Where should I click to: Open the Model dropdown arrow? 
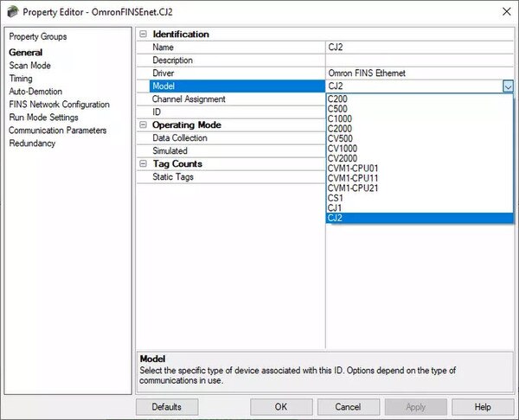pyautogui.click(x=508, y=86)
